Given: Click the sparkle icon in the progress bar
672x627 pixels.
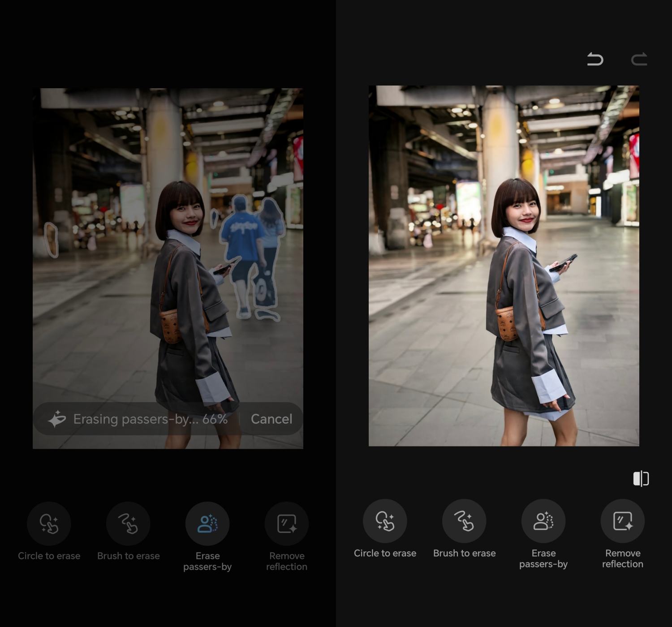Looking at the screenshot, I should coord(57,419).
